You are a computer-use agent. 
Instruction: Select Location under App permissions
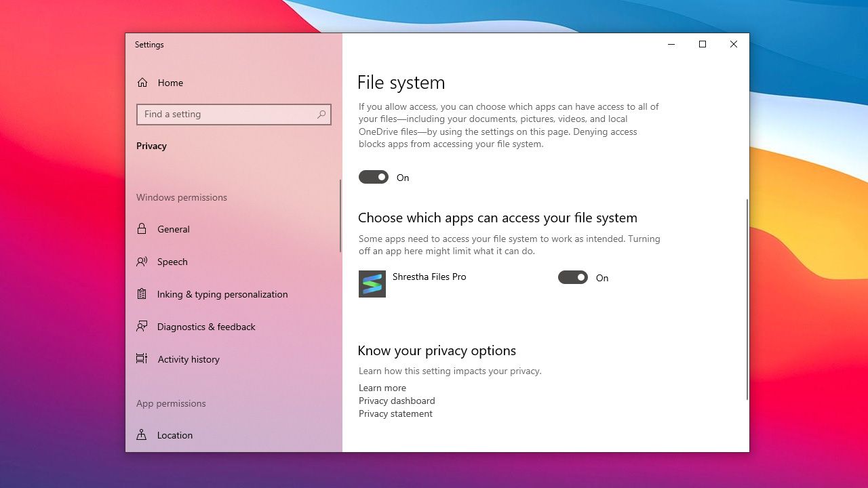tap(174, 434)
